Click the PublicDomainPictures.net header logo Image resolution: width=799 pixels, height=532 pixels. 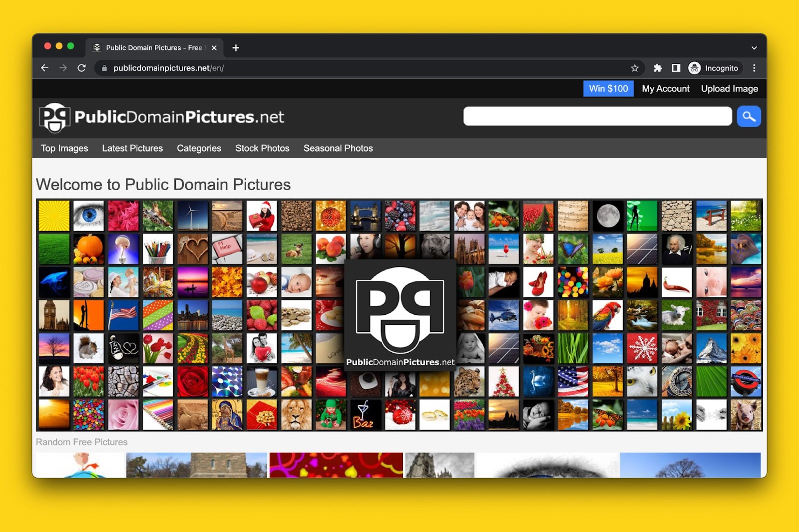(162, 118)
